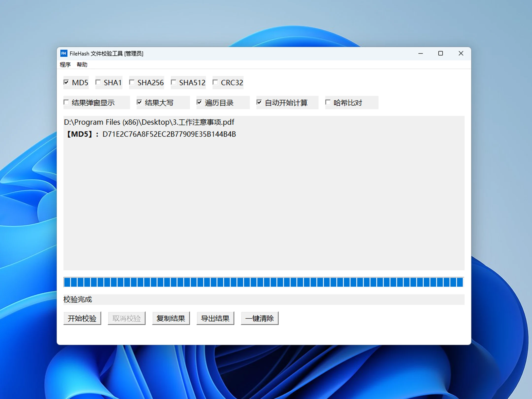Close the FileHash window
The height and width of the screenshot is (399, 532).
(x=461, y=53)
